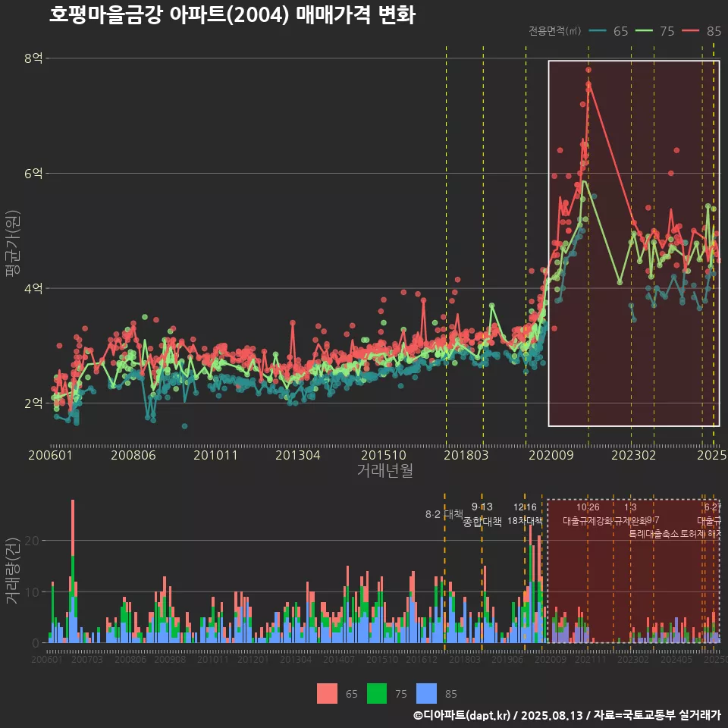Viewport: 728px width, 728px height.
Task: Click the 전용면적(㎡) legend label
Action: [x=555, y=30]
